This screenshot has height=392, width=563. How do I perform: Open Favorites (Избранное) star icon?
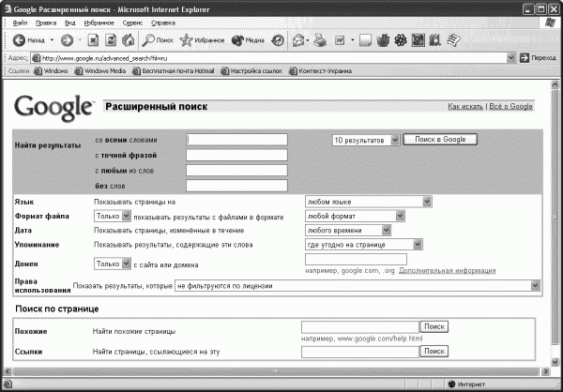(x=186, y=40)
